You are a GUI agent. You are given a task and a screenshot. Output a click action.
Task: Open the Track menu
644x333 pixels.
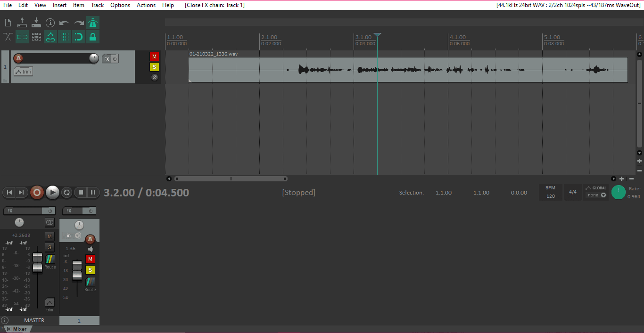[x=97, y=5]
